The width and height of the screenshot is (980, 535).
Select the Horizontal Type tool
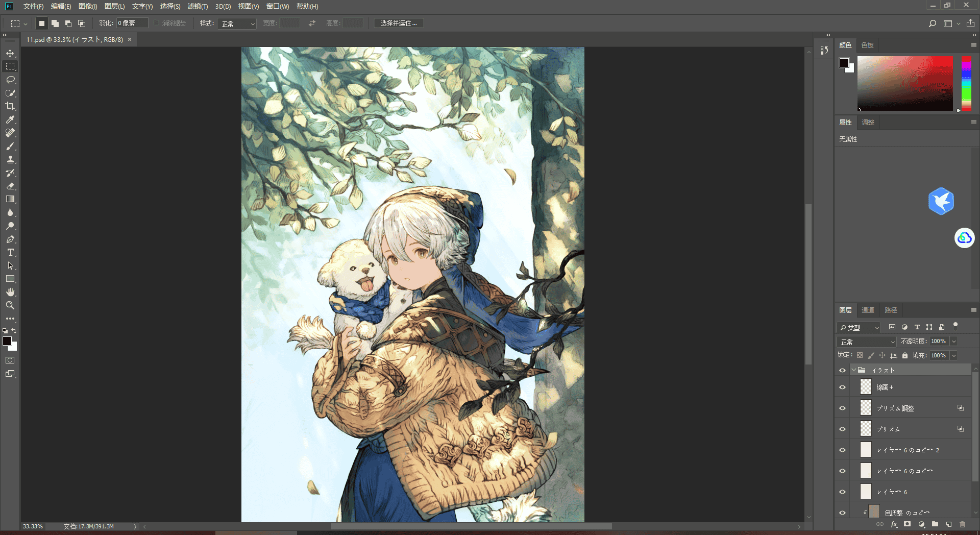click(10, 252)
